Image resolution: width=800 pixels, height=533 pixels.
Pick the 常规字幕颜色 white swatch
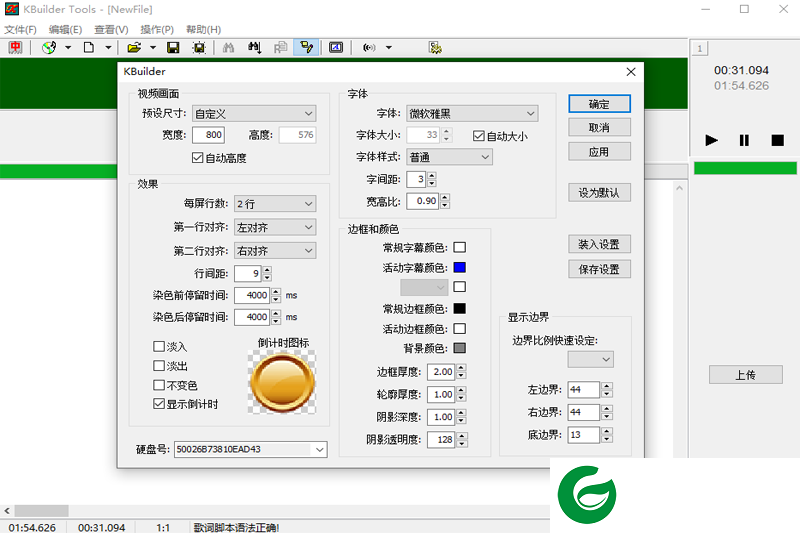[460, 247]
